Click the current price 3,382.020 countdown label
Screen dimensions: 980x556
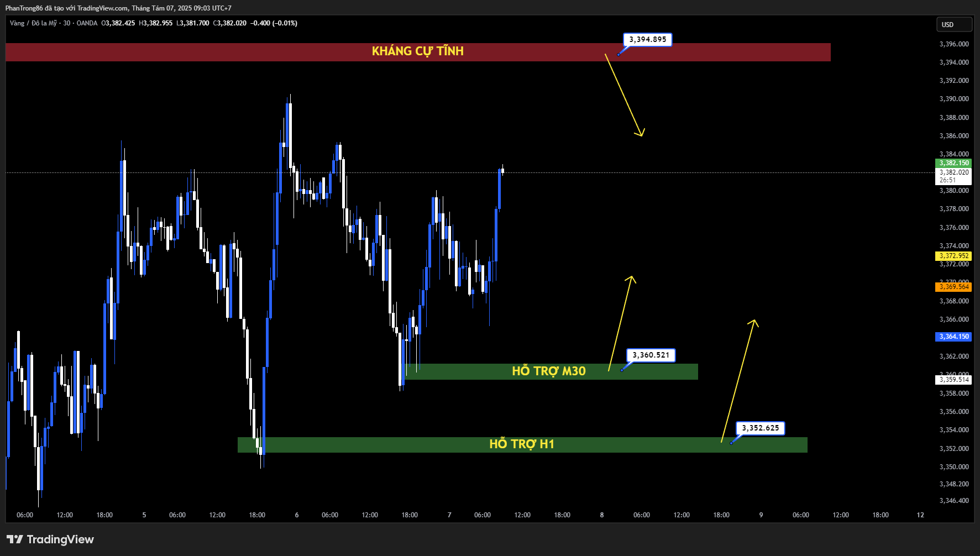coord(953,176)
